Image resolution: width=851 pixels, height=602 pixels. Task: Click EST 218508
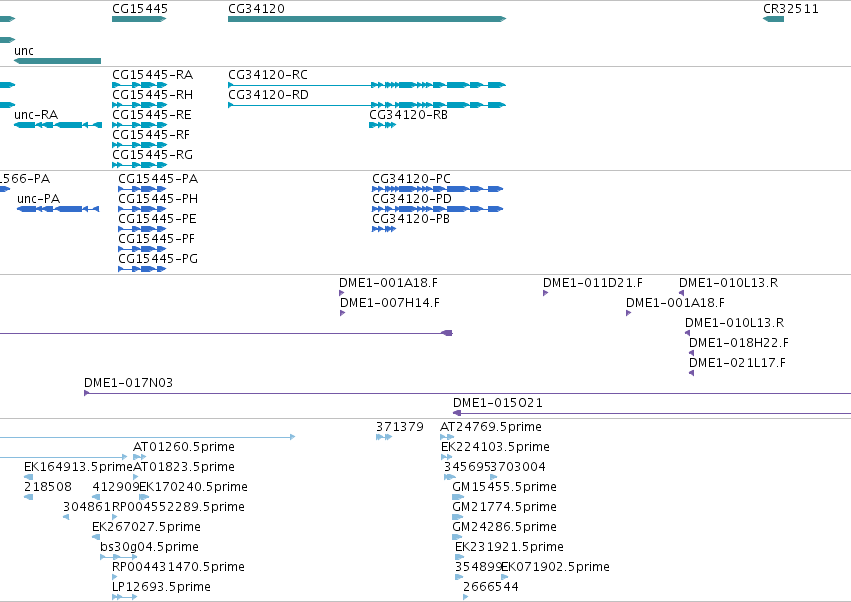pyautogui.click(x=29, y=498)
